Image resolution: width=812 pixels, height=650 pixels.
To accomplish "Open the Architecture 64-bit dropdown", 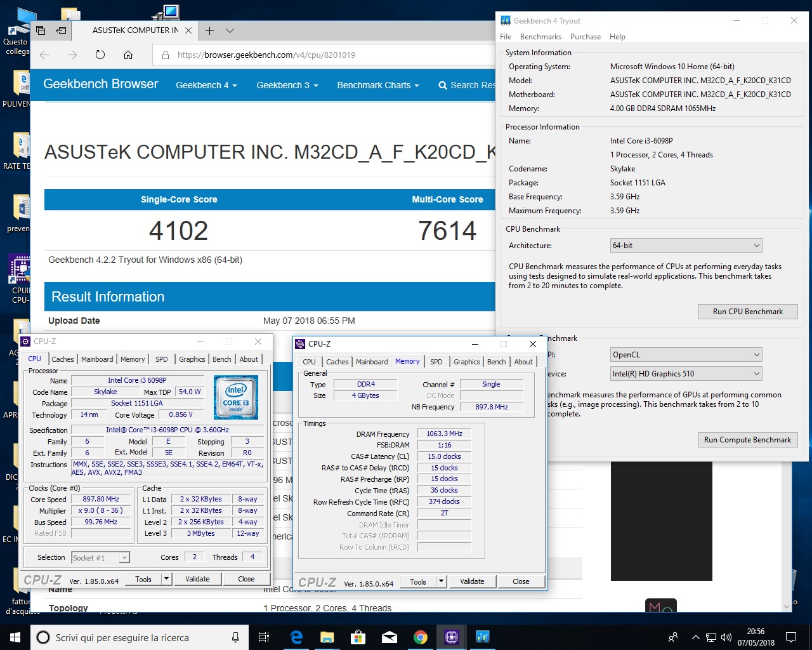I will point(686,246).
